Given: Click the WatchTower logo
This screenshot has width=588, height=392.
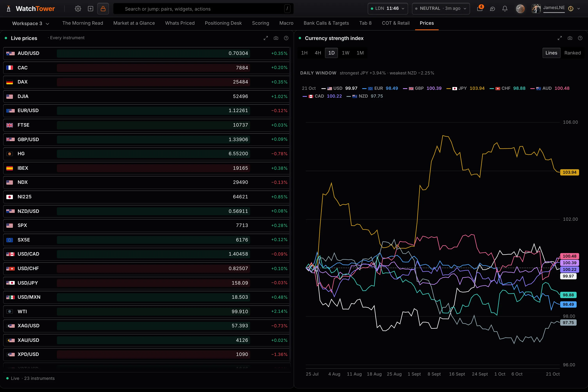Looking at the screenshot, I should pyautogui.click(x=31, y=9).
